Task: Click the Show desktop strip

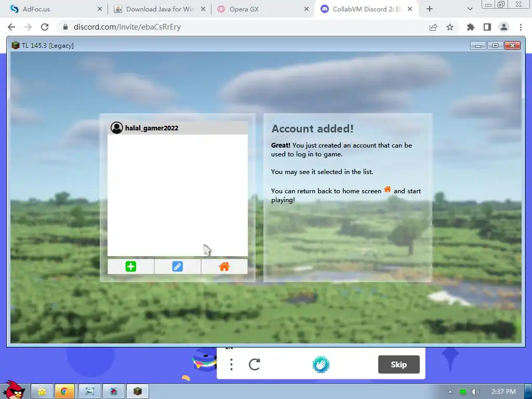Action: pyautogui.click(x=528, y=392)
